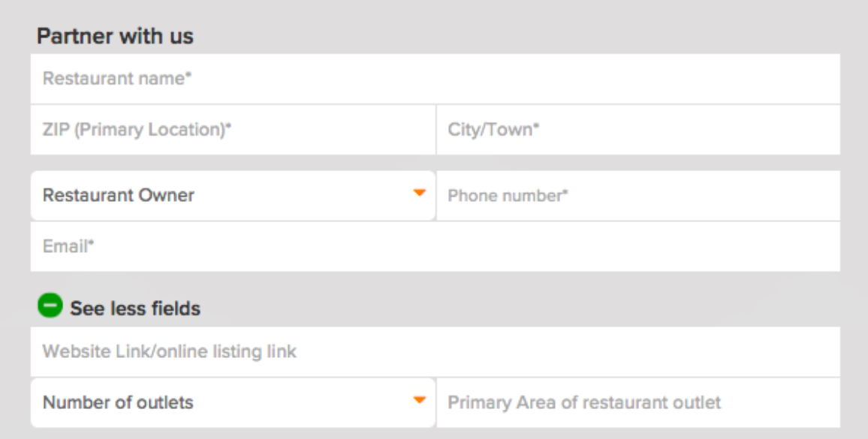The width and height of the screenshot is (868, 439).
Task: Select the City/Town input box
Action: tap(638, 130)
